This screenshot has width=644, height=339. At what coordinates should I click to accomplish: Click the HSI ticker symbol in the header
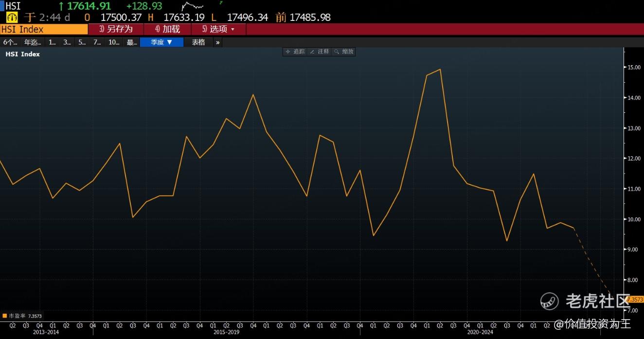pos(13,6)
